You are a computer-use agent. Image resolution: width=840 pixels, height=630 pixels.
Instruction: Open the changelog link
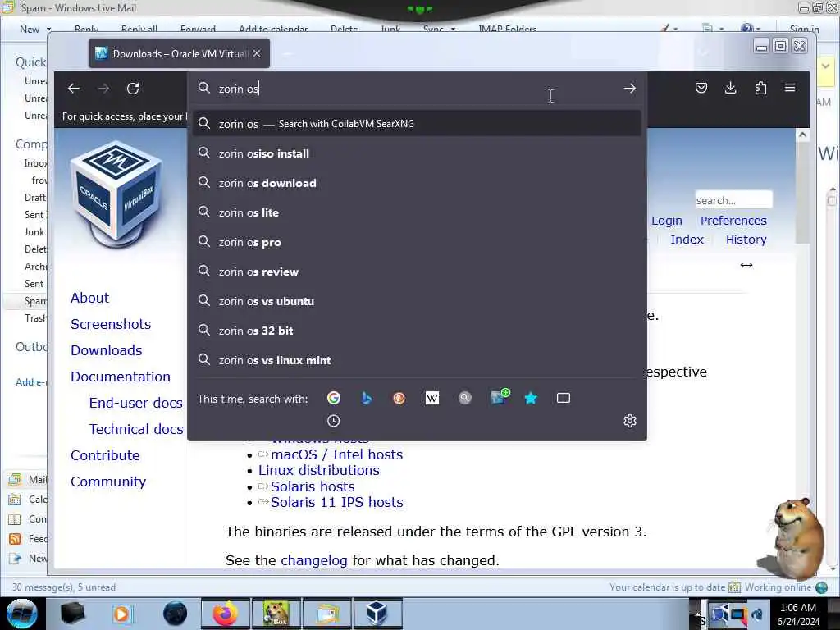pyautogui.click(x=314, y=560)
